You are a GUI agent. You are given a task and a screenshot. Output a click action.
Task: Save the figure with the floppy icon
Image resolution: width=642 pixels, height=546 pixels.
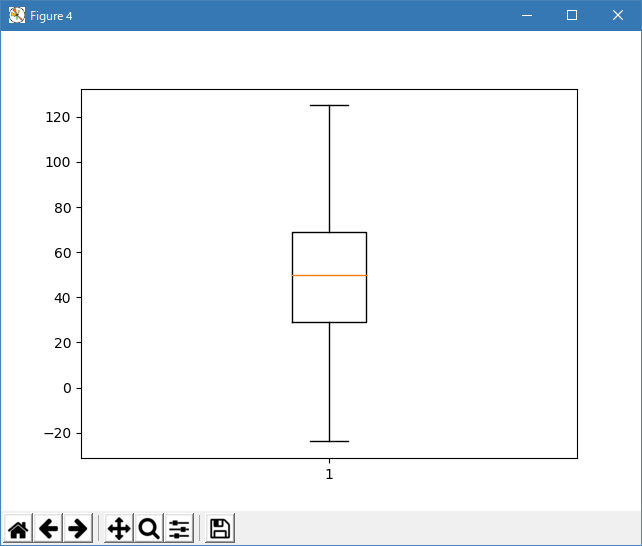point(220,528)
